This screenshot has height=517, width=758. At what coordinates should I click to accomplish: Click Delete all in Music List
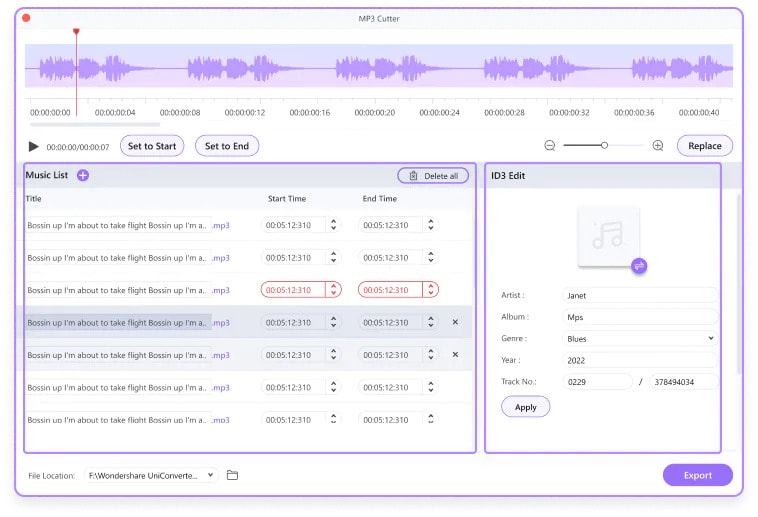433,176
